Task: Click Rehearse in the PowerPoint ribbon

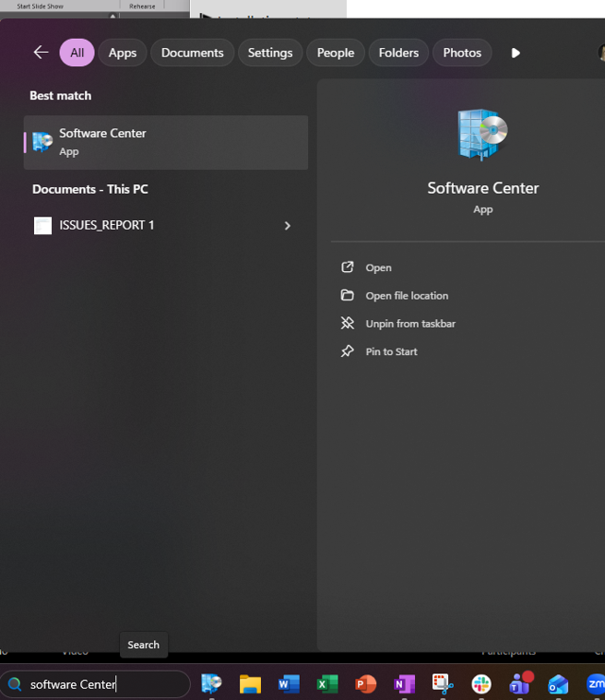Action: click(x=142, y=7)
